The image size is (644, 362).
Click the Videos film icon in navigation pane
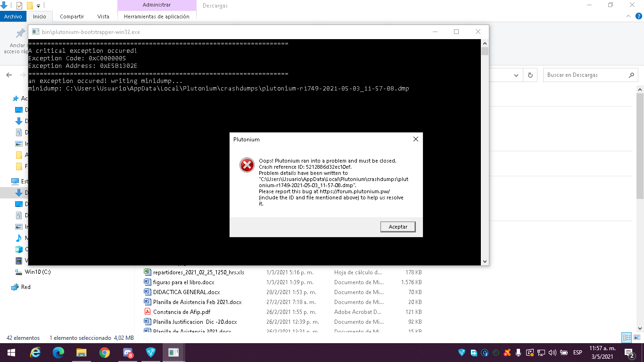coord(19,261)
